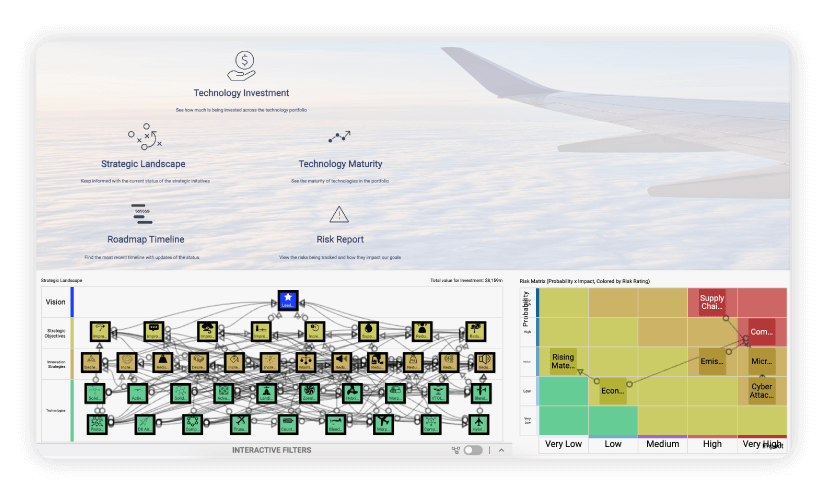Select the first yellow Strategic Objectives node
828x500 pixels.
[99, 331]
